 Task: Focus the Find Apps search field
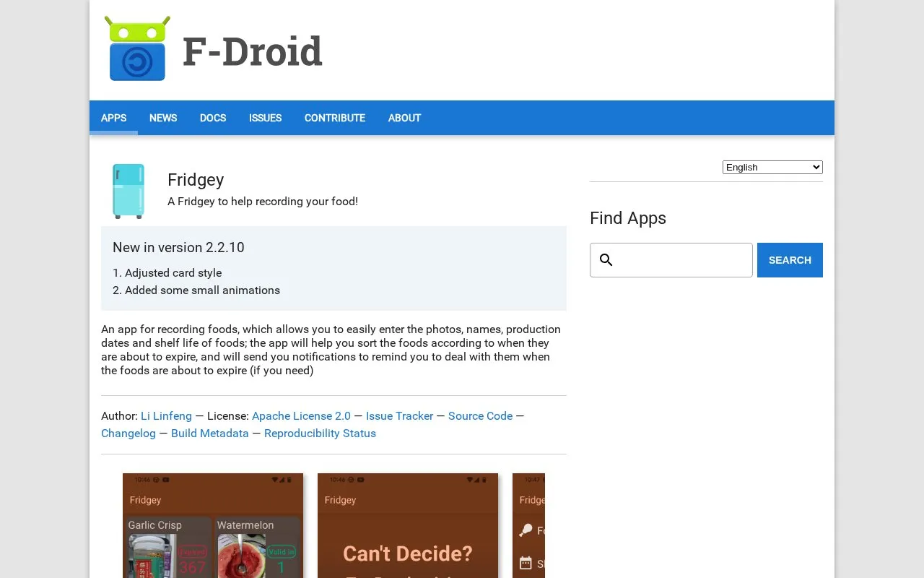[671, 260]
